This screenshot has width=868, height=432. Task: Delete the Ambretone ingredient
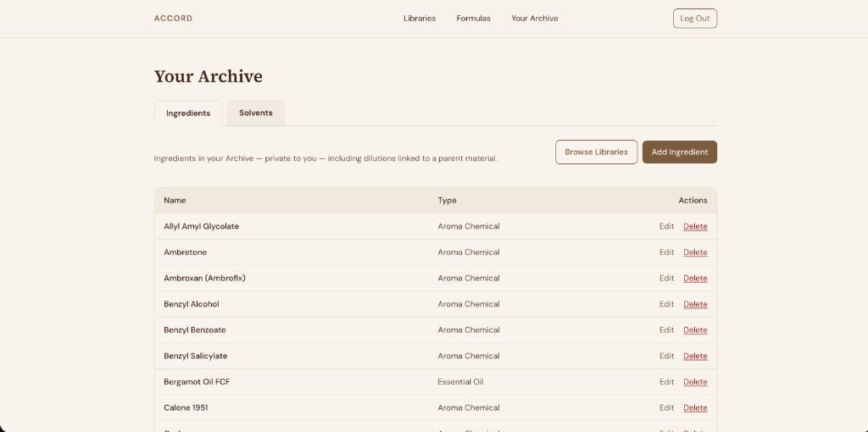pyautogui.click(x=695, y=252)
